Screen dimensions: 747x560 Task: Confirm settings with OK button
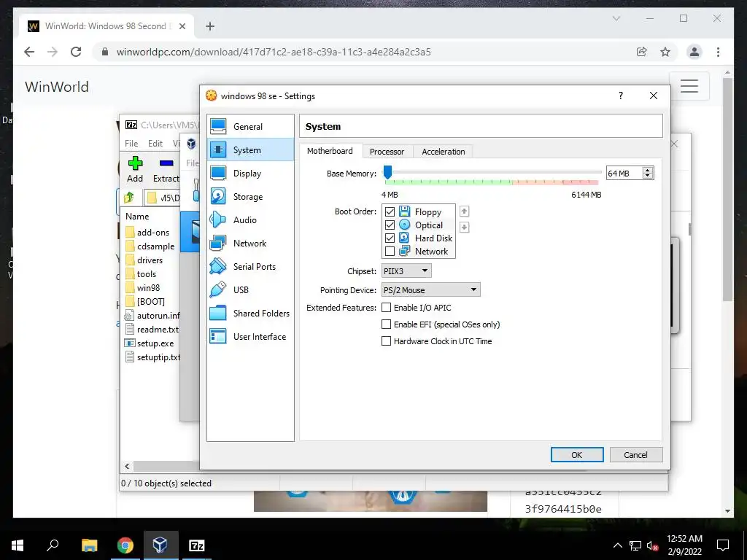click(x=577, y=455)
